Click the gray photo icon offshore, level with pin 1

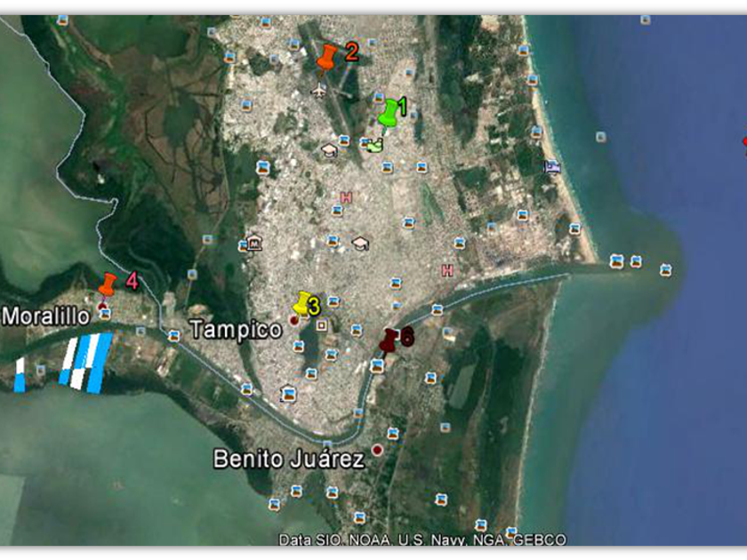601,137
